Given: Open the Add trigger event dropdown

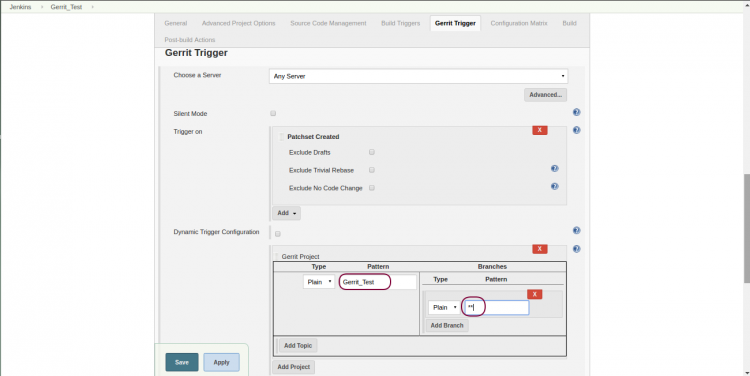Looking at the screenshot, I should coord(287,213).
